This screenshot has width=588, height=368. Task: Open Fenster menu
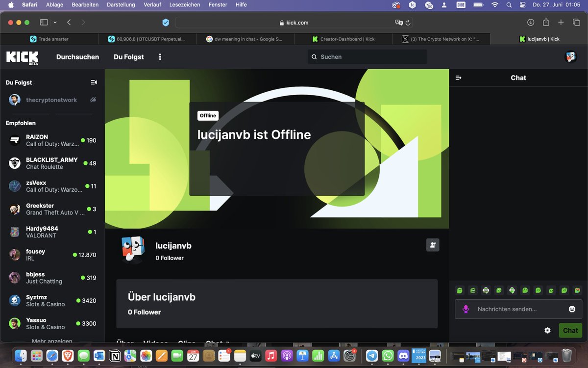(x=218, y=4)
